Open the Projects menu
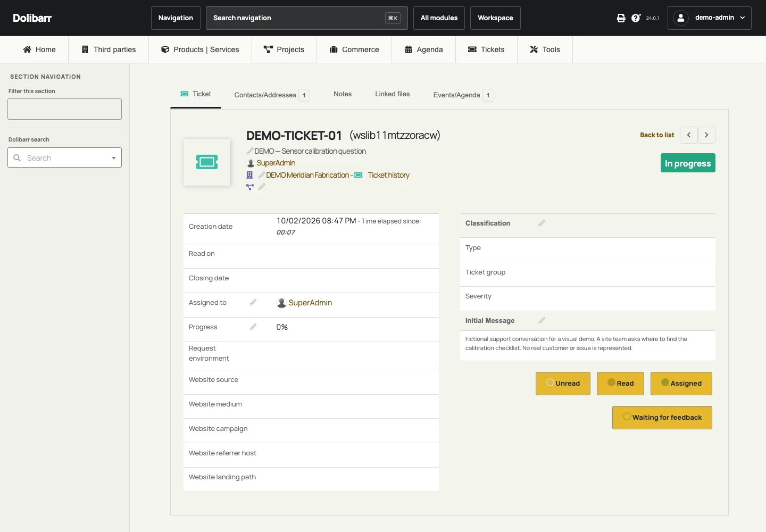Screen dimensions: 766x532 coord(284,49)
